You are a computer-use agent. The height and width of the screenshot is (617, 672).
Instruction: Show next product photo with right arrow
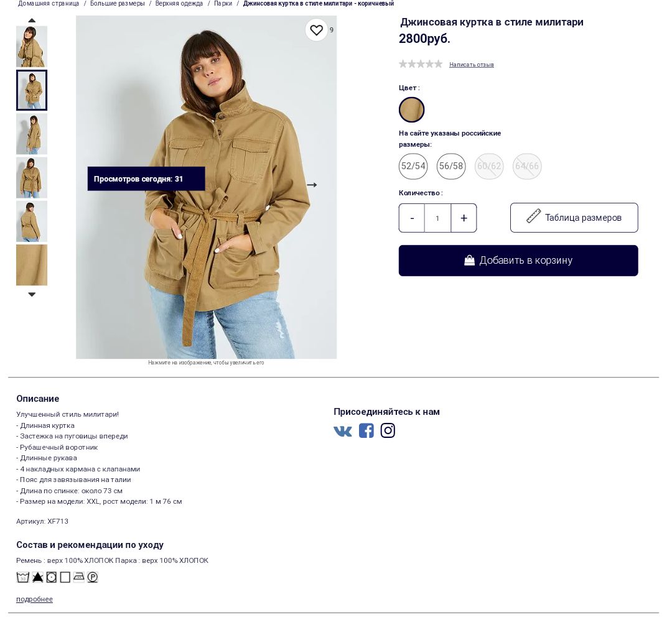pyautogui.click(x=312, y=185)
